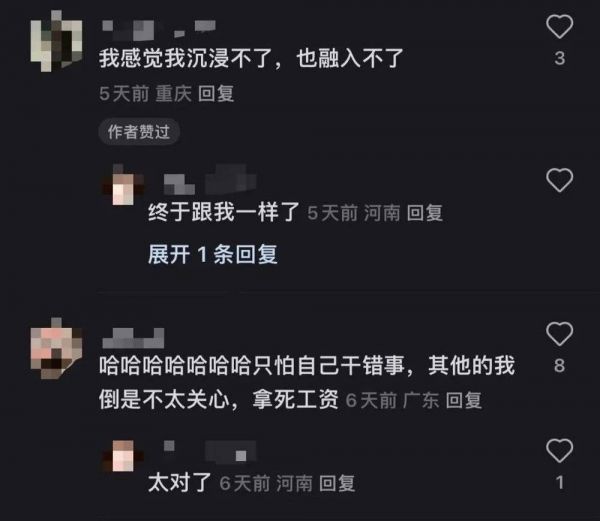The height and width of the screenshot is (521, 600).
Task: Open the 重庆 commenter's avatar
Action: (56, 41)
